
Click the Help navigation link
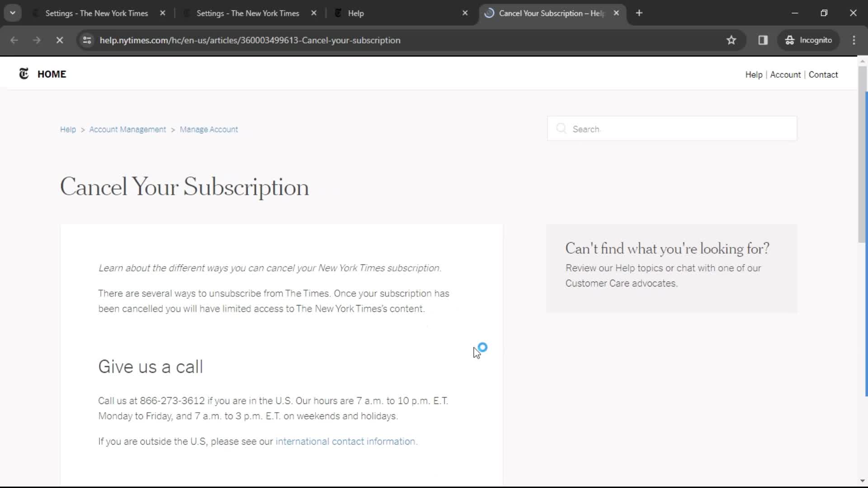(x=754, y=75)
